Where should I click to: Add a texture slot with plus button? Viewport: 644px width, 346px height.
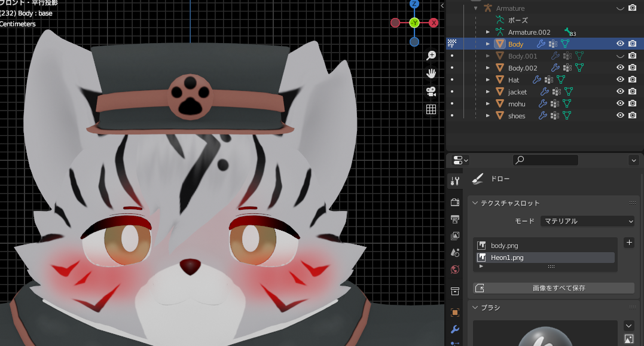[629, 243]
